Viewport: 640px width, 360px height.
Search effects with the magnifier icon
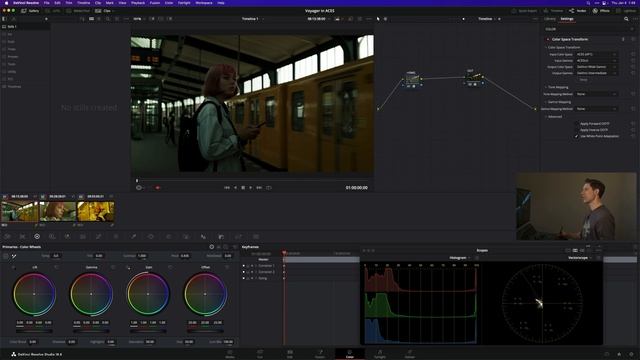[626, 19]
